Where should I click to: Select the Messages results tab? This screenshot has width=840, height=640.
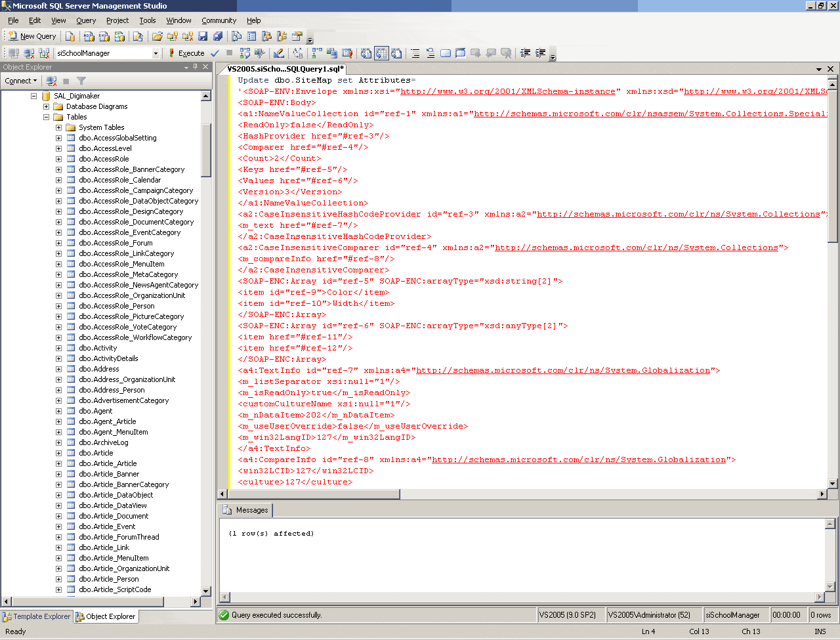tap(245, 510)
